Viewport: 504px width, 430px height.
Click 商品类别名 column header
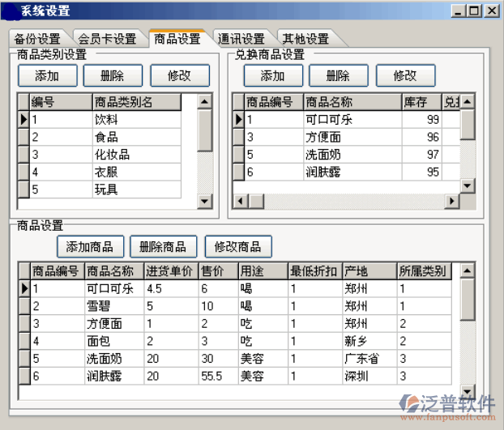point(137,102)
